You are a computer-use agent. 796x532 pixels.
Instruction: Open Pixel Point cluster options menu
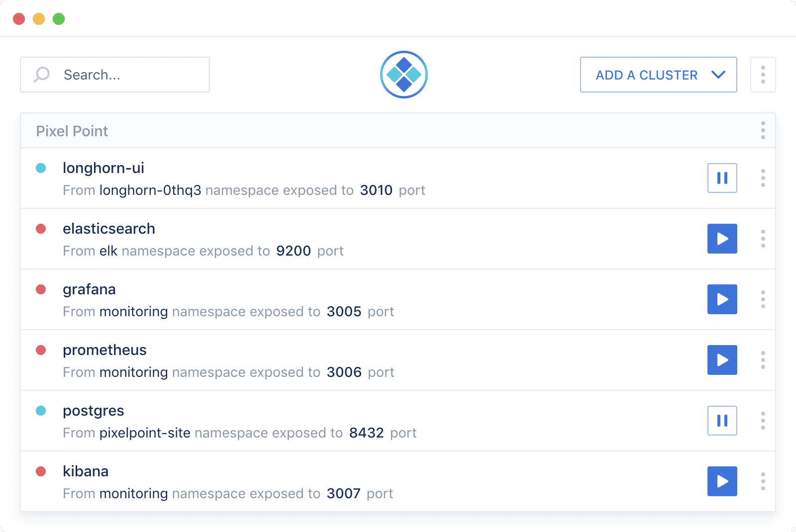tap(763, 130)
